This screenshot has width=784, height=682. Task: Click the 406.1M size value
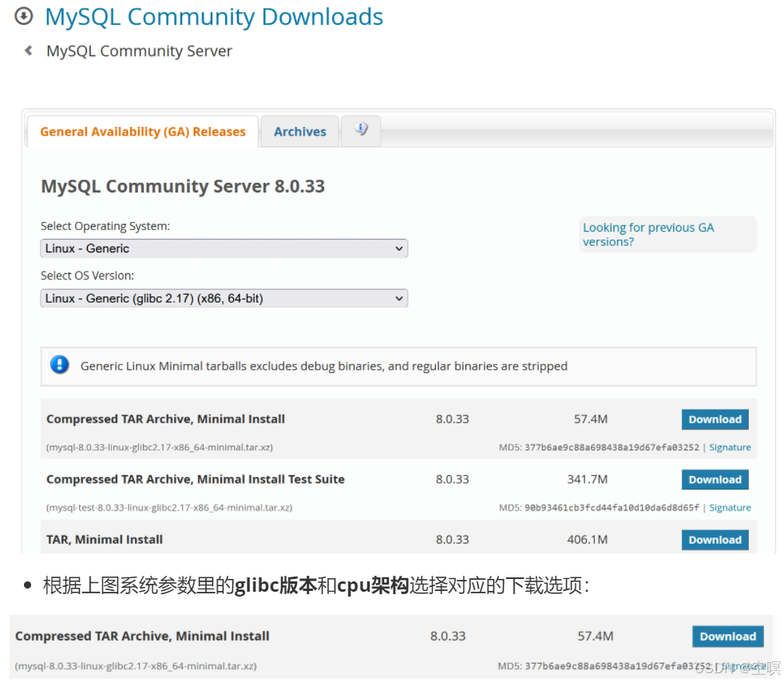[x=588, y=540]
